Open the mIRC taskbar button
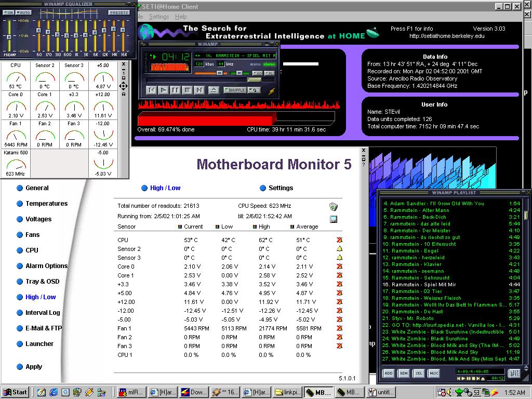This screenshot has height=399, width=532. pos(131,392)
